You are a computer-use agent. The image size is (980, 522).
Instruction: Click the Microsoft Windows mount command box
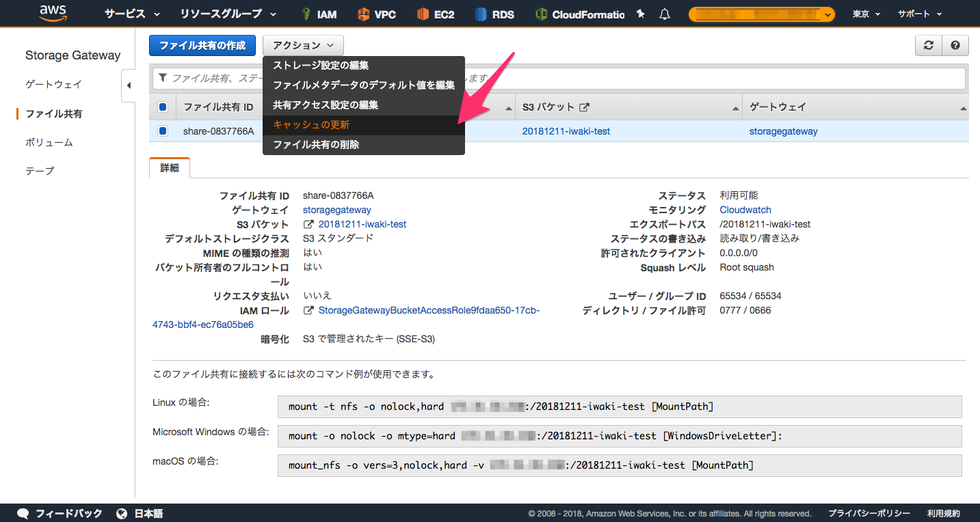(x=620, y=436)
